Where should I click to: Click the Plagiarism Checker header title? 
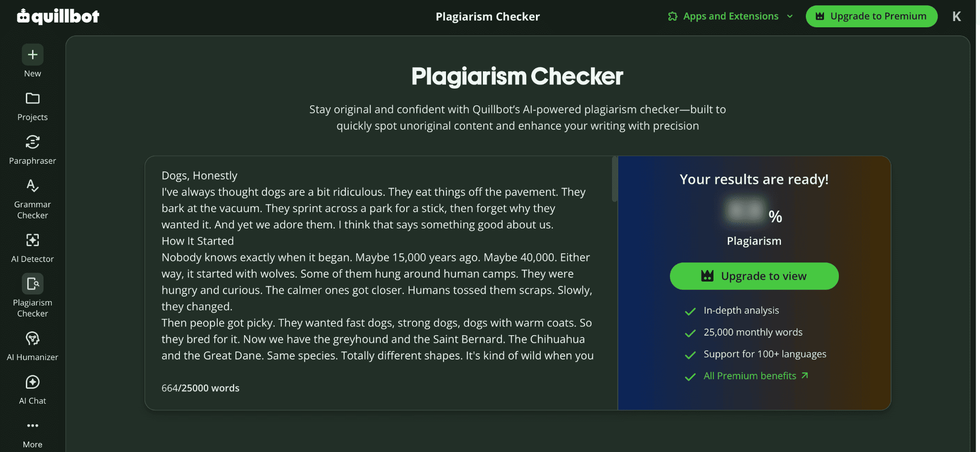(488, 16)
